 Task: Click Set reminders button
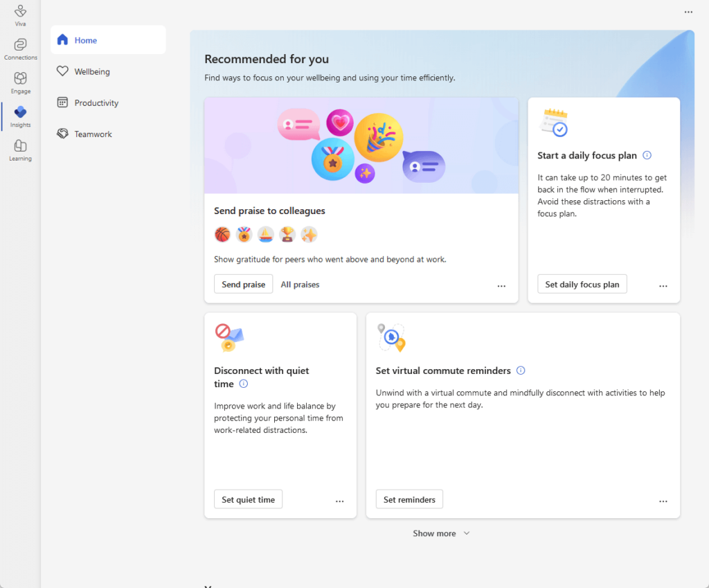pos(409,499)
